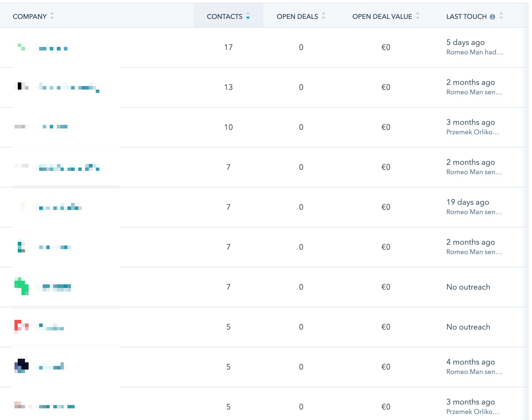Screen dimensions: 532x420
Task: Sort by Open Deal Value arrows
Action: tap(417, 16)
